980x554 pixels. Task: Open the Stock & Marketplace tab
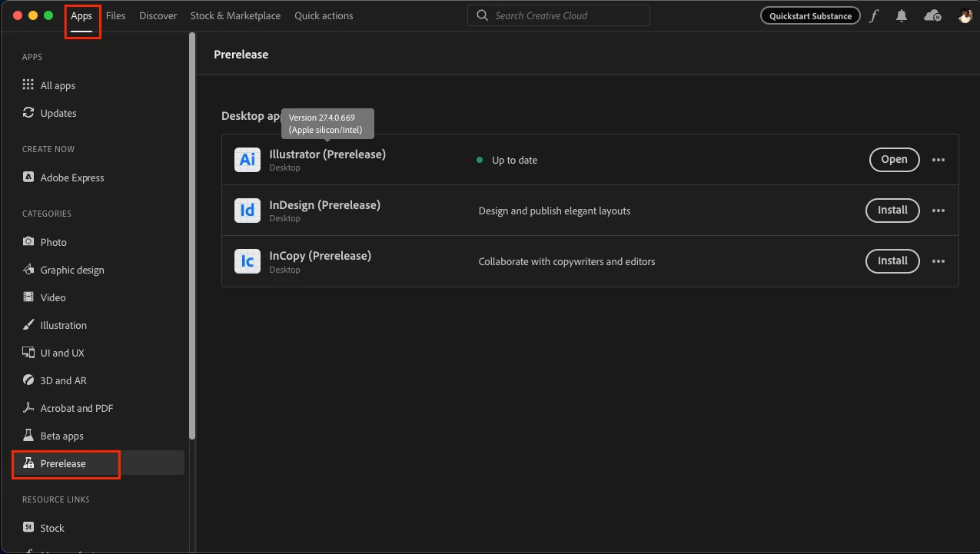(235, 16)
